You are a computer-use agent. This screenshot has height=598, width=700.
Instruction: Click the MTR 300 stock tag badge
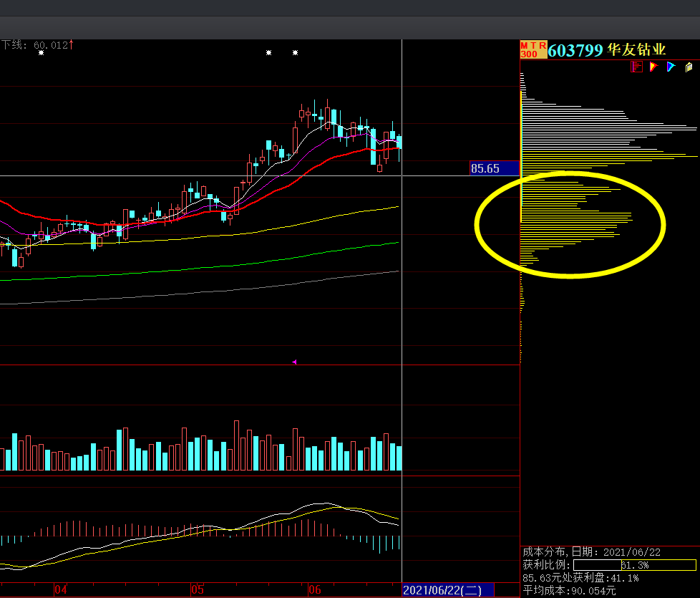pyautogui.click(x=533, y=49)
